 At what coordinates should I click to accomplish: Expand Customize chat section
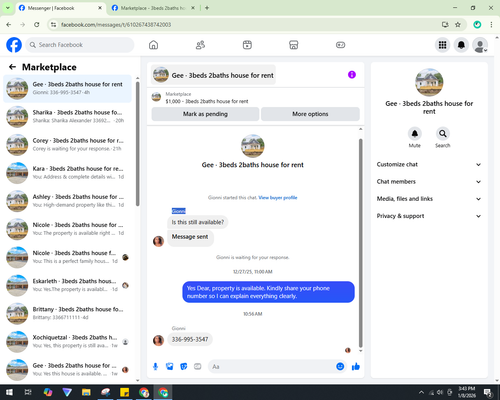click(x=429, y=164)
